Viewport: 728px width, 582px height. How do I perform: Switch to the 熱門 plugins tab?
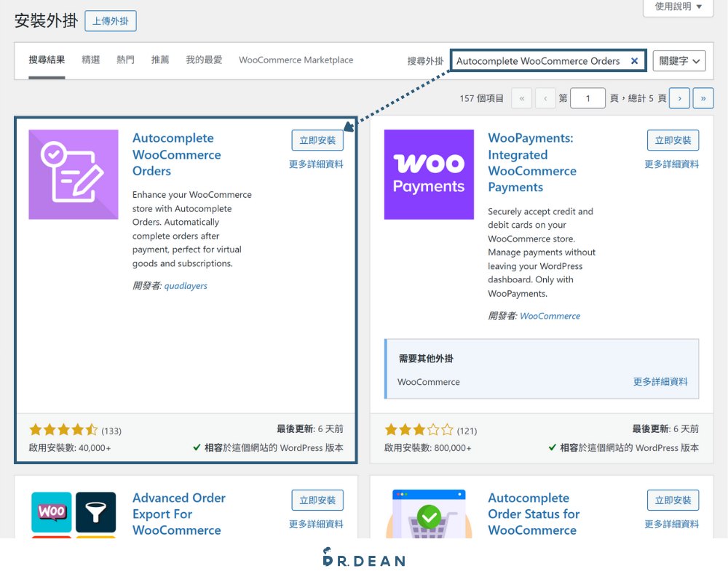point(124,60)
